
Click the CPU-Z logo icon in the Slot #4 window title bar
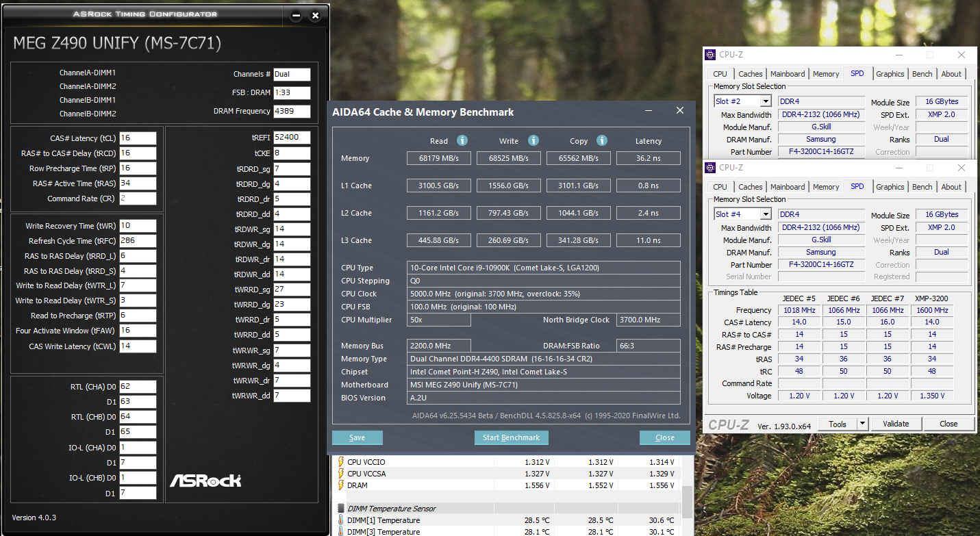click(x=712, y=168)
